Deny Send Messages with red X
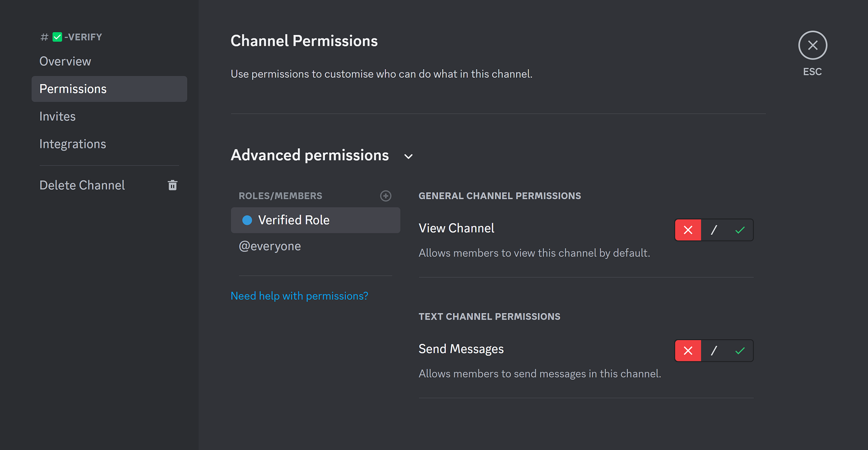This screenshot has width=868, height=450. point(688,351)
